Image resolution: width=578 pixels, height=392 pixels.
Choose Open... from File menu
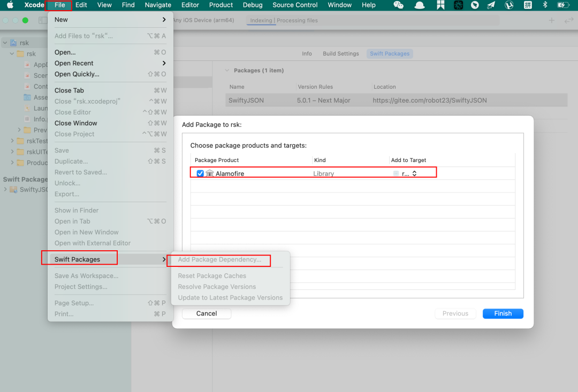point(110,52)
